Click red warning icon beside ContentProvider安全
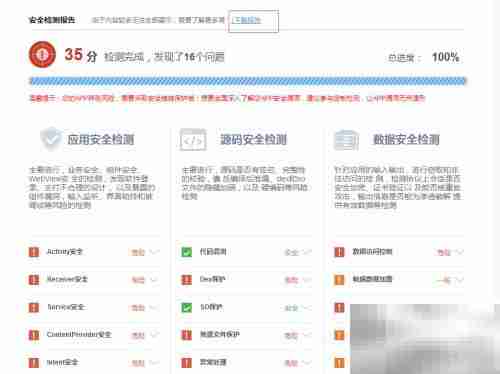This screenshot has width=500, height=374. click(x=34, y=335)
